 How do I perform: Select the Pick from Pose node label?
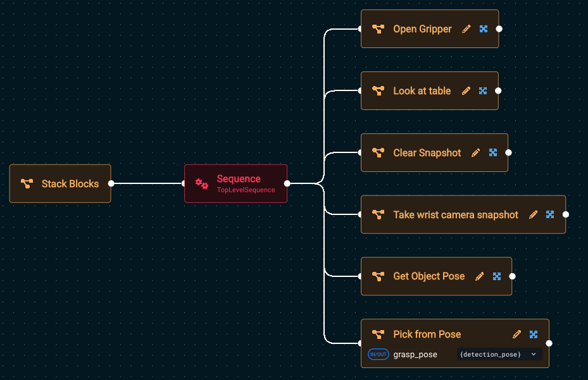pos(427,334)
